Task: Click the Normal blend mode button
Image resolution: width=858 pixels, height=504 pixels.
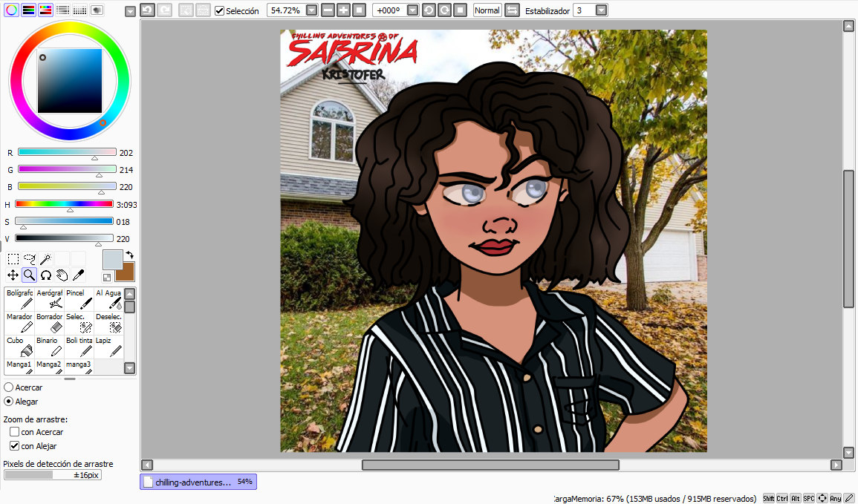Action: [487, 10]
